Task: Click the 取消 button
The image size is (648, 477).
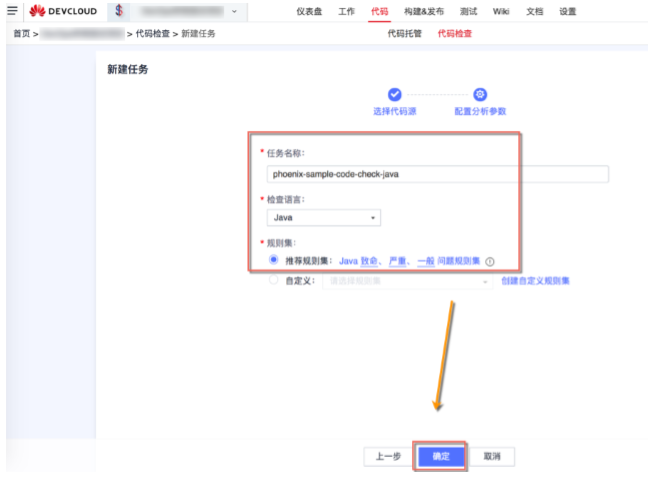Action: [492, 456]
